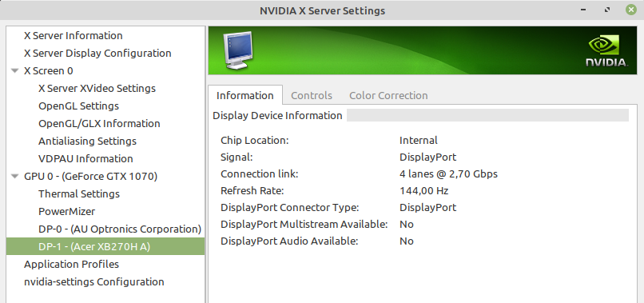The height and width of the screenshot is (303, 644).
Task: Click the '144,00 Hz' value
Action: coord(423,191)
